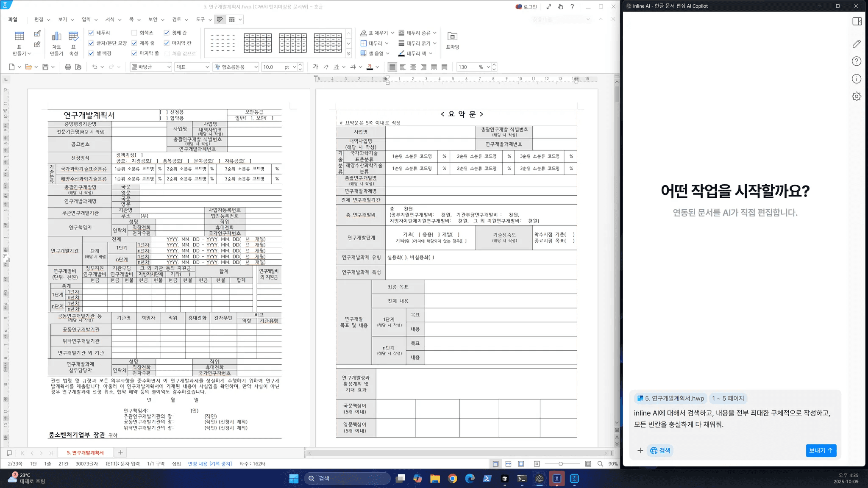Click the plus attach icon in the chat box

(640, 451)
